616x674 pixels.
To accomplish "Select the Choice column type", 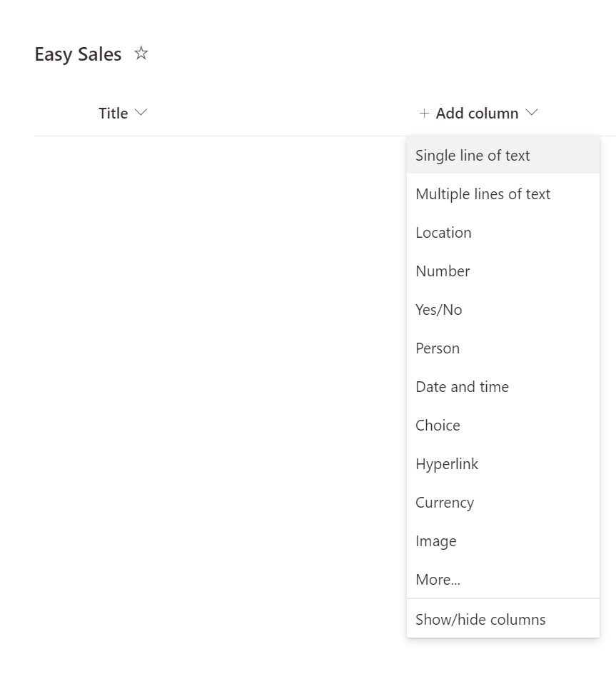I will pyautogui.click(x=438, y=426).
